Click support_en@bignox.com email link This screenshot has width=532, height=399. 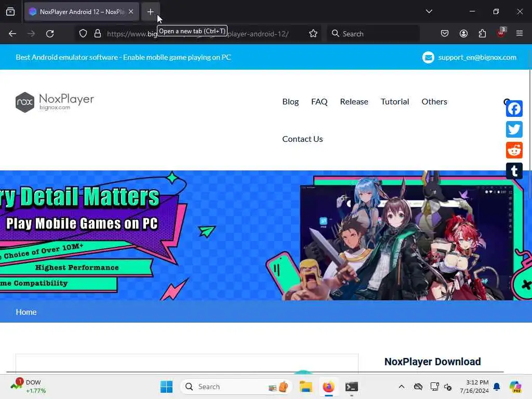[x=477, y=57]
